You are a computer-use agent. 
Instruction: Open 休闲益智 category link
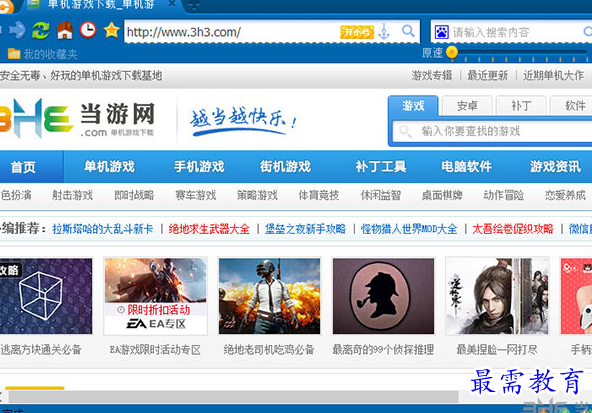(x=380, y=195)
